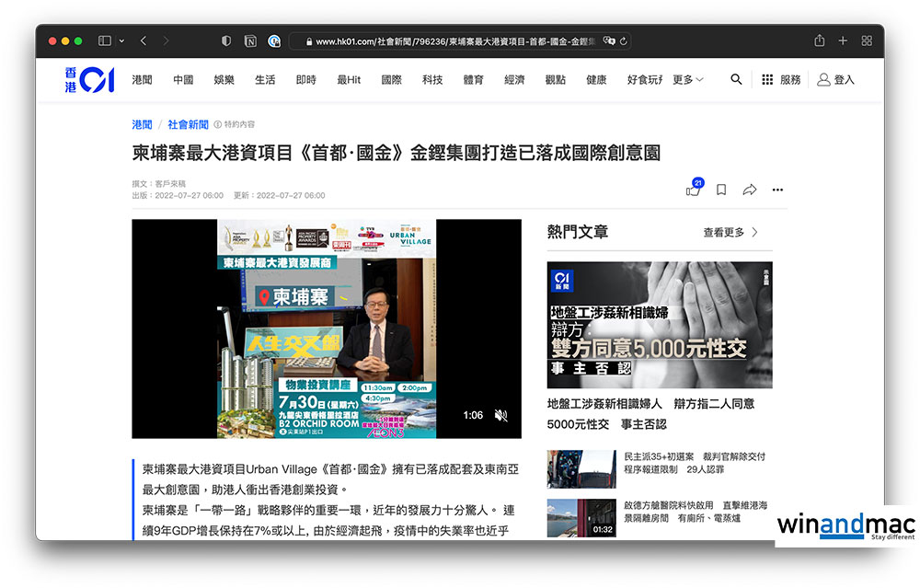The image size is (920, 588).
Task: Unmute the video player sound
Action: (501, 415)
